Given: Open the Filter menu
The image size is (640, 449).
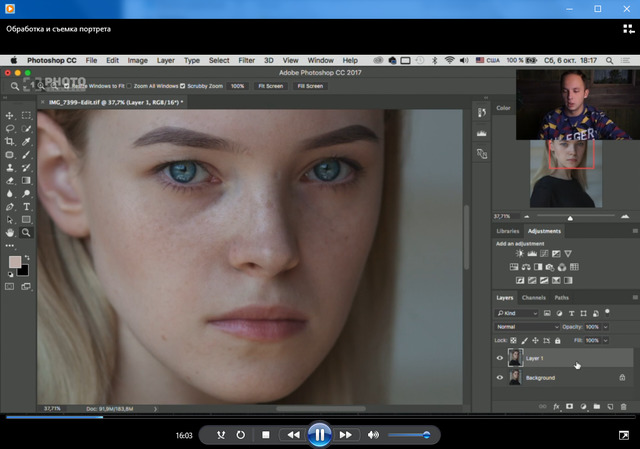Looking at the screenshot, I should point(246,60).
